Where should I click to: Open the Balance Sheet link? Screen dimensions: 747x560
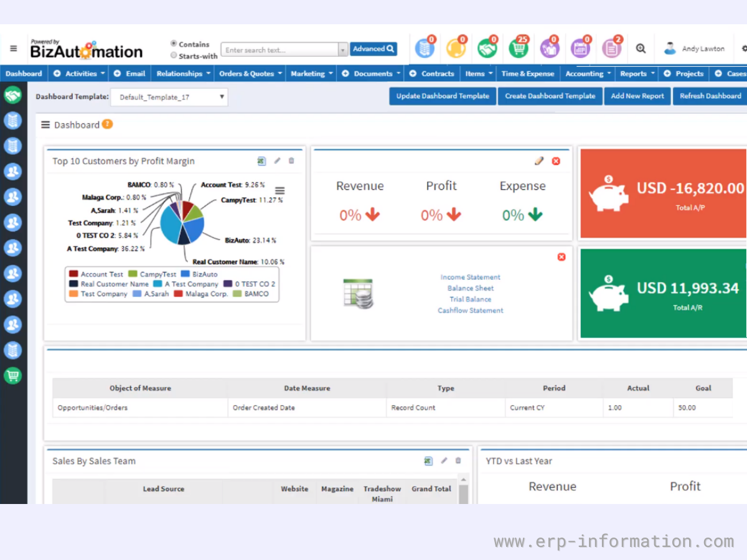pyautogui.click(x=471, y=289)
